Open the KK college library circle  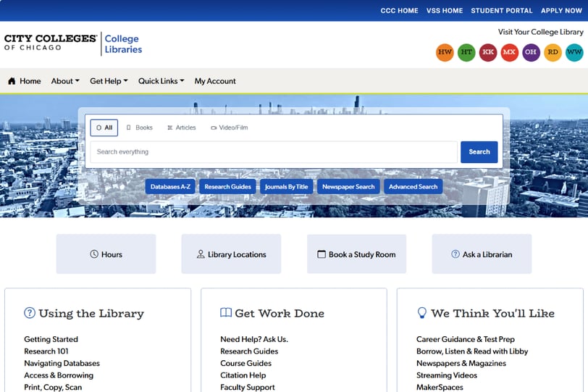coord(488,52)
